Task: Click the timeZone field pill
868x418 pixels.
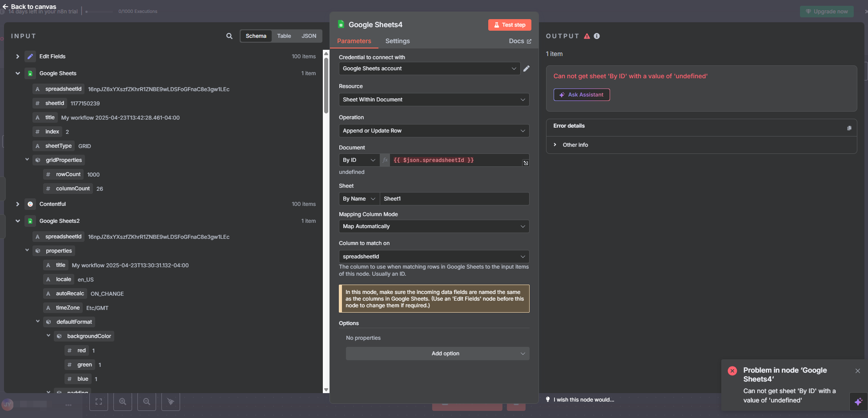Action: [x=63, y=308]
